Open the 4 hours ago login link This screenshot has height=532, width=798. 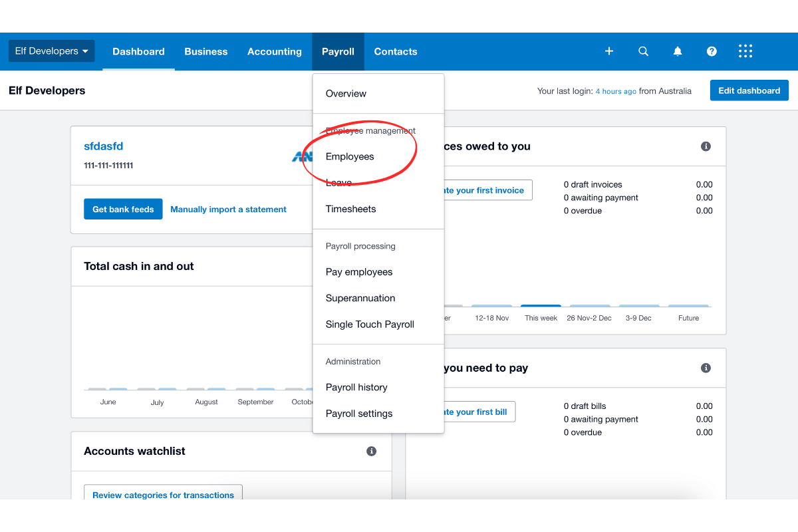(x=616, y=90)
